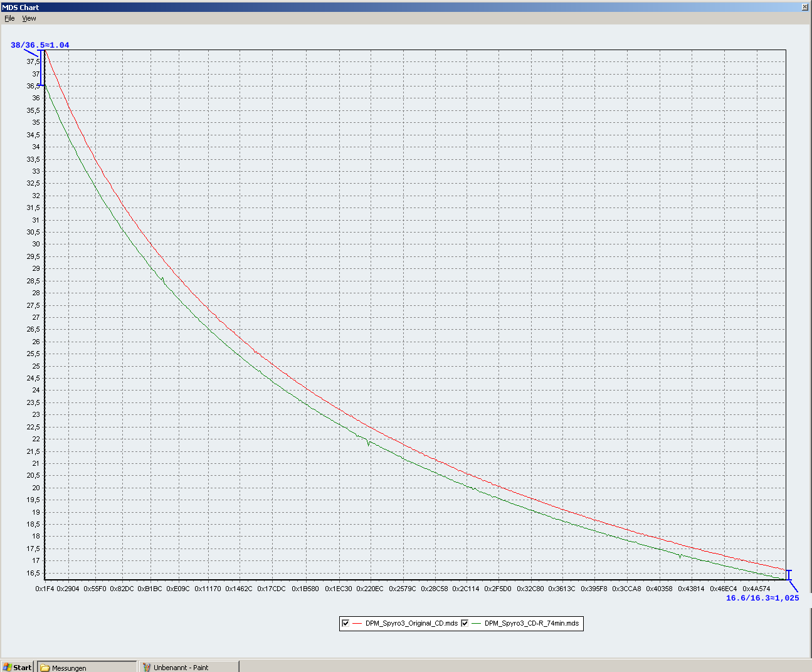Click the 35 value on the Y axis
Image resolution: width=812 pixels, height=672 pixels.
(x=36, y=122)
